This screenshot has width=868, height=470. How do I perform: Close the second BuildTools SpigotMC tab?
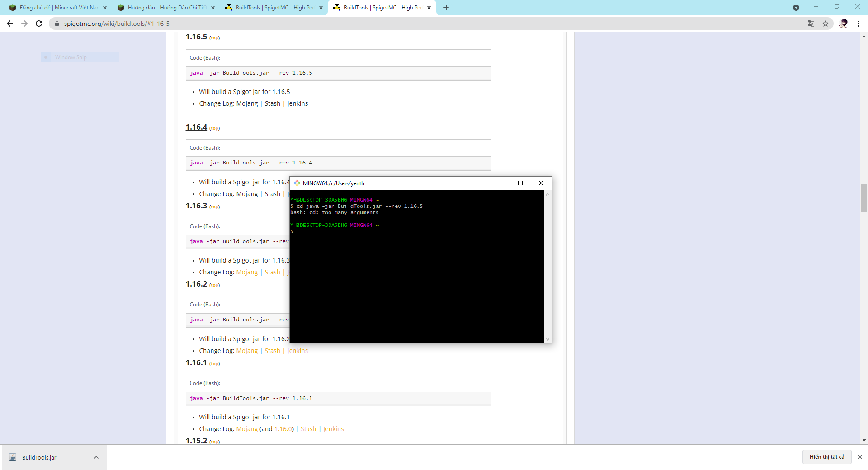coord(429,8)
